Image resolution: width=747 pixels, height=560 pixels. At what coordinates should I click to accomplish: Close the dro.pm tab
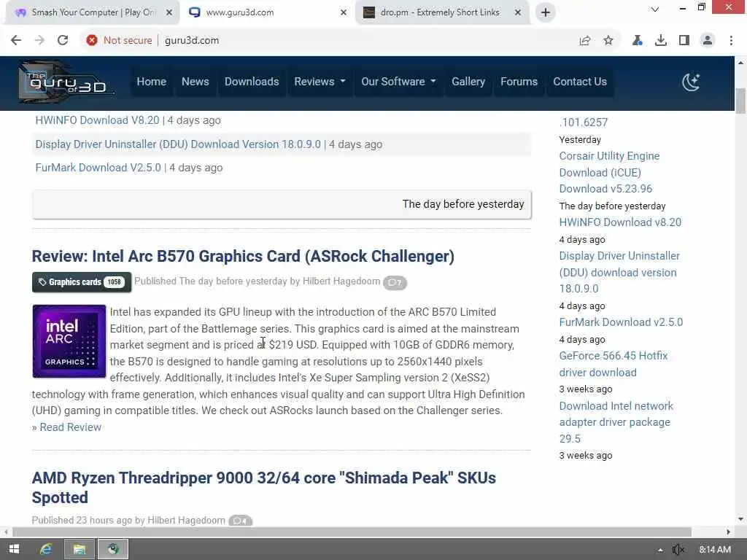(518, 12)
